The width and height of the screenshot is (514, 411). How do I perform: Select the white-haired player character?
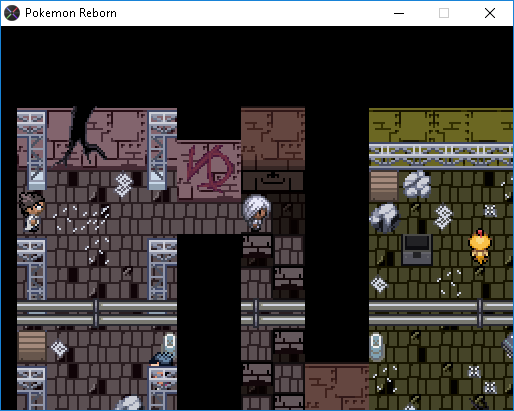click(256, 213)
